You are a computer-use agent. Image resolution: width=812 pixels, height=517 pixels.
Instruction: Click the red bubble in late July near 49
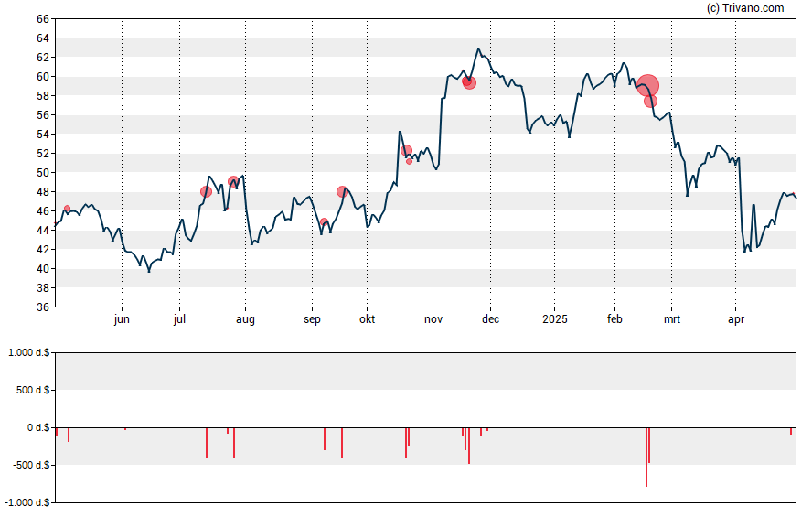point(233,181)
